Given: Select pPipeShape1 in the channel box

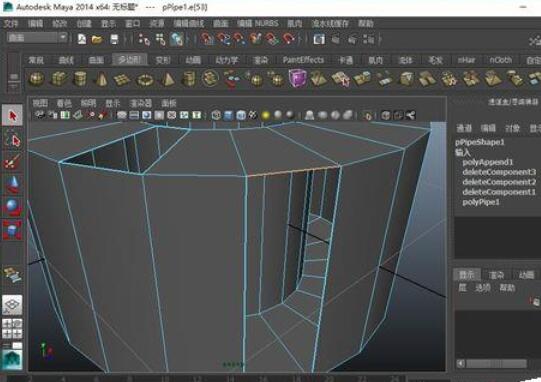Looking at the screenshot, I should (x=479, y=142).
